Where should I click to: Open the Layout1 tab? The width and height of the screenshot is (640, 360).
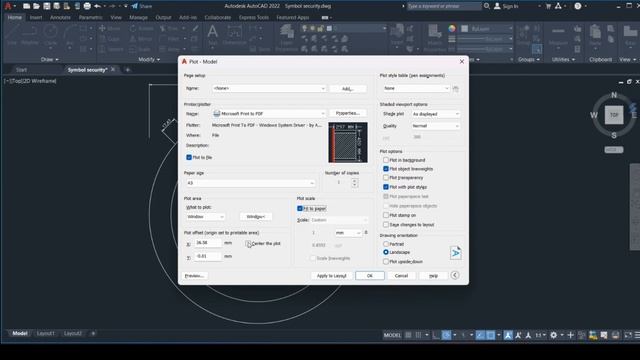[x=46, y=333]
